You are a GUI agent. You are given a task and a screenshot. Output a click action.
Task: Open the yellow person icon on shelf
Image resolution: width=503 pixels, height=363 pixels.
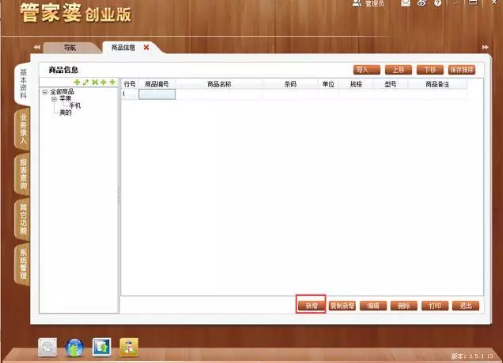[x=129, y=347]
